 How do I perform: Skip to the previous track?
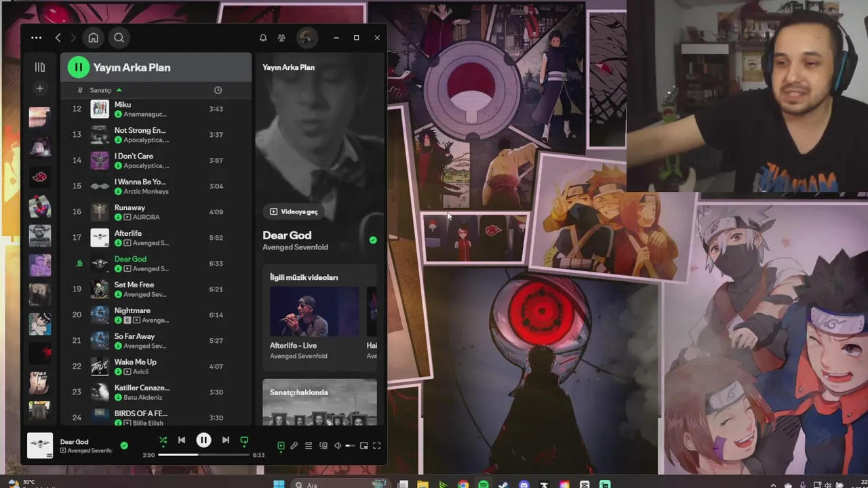[182, 440]
